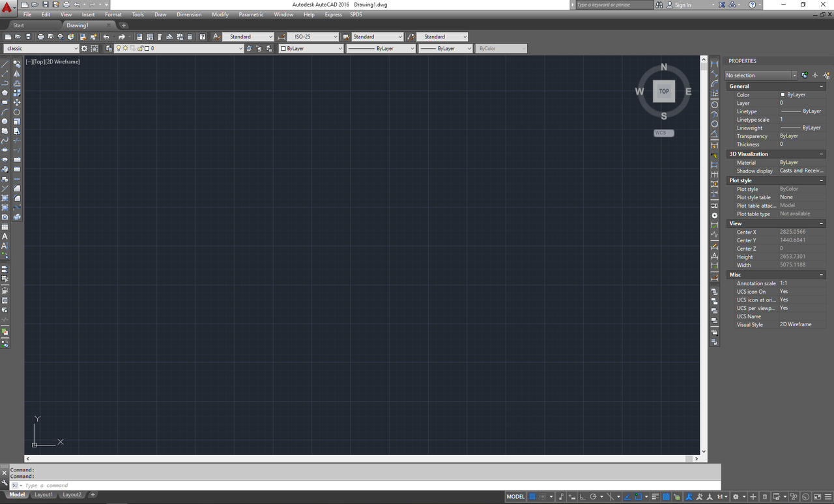Select the Offset modify tool

[17, 83]
